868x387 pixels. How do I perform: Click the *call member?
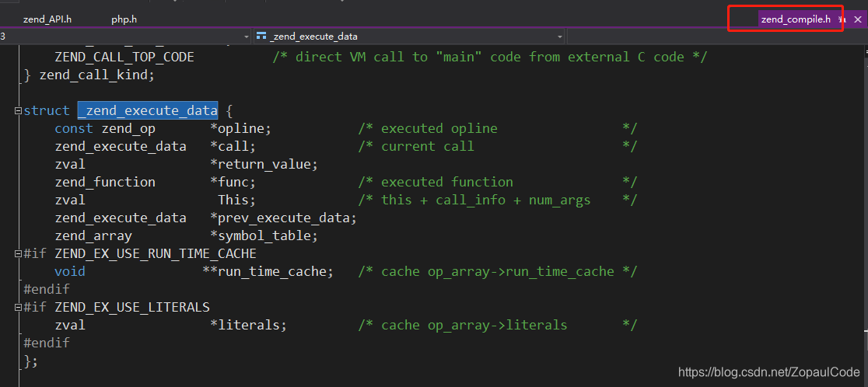click(x=233, y=147)
